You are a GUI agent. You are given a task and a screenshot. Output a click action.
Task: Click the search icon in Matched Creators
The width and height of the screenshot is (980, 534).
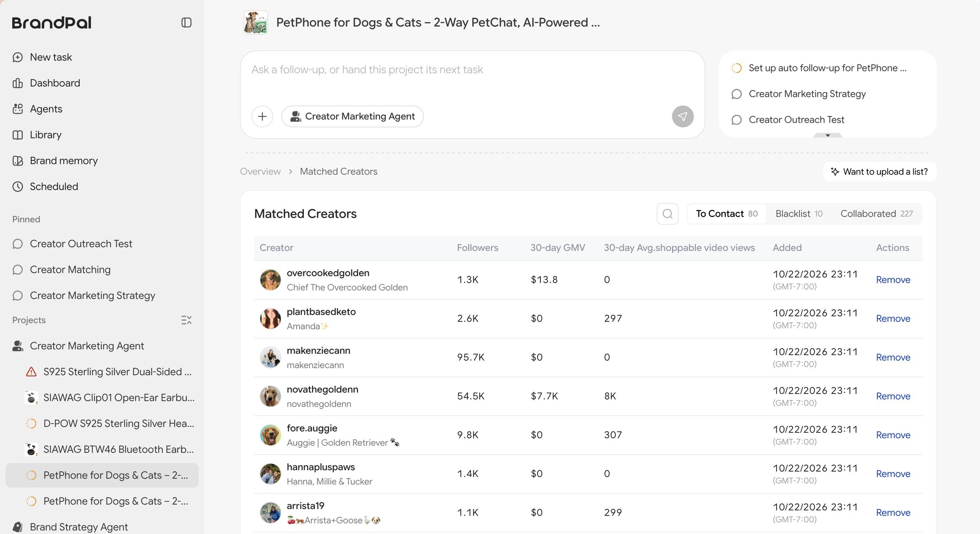tap(668, 214)
